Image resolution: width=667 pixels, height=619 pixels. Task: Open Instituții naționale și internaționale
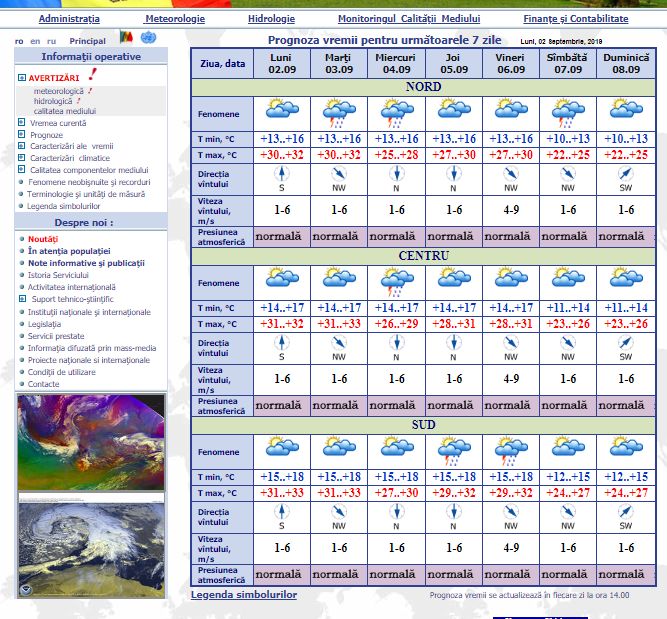point(89,312)
